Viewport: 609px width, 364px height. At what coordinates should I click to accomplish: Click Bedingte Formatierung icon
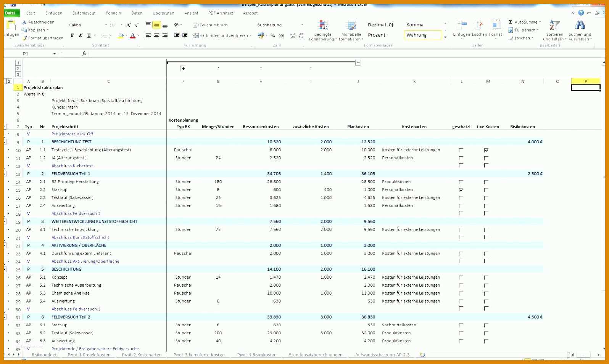(323, 26)
